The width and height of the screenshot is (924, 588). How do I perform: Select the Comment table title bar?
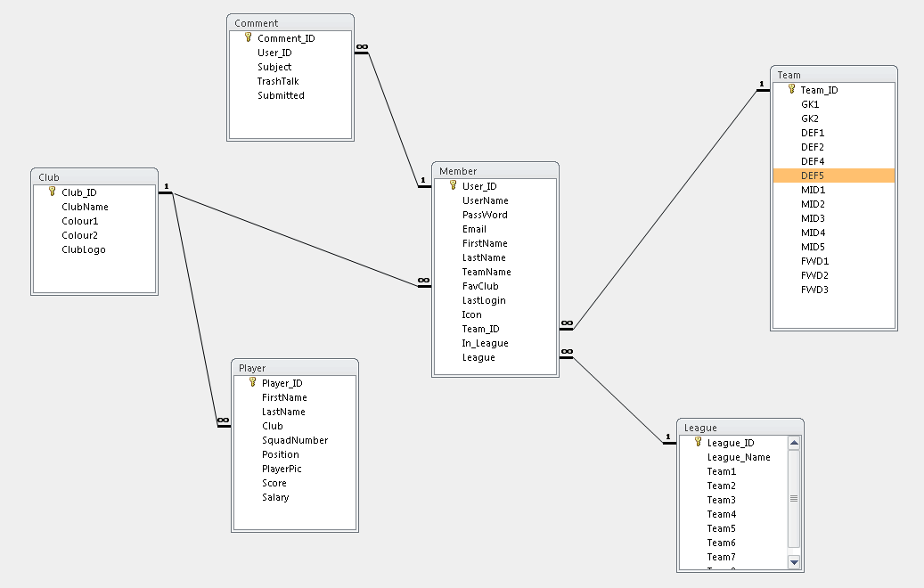click(x=290, y=23)
